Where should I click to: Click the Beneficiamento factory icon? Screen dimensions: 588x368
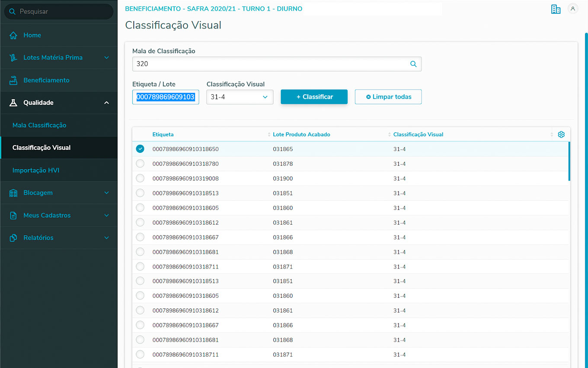13,80
